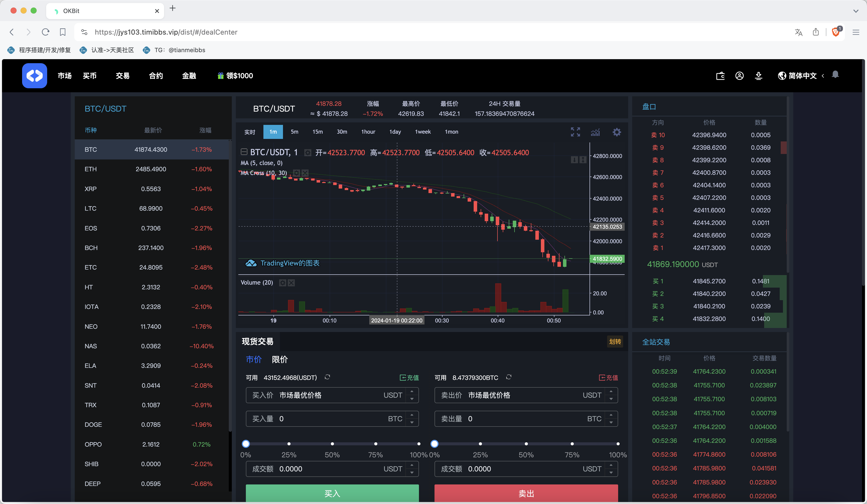The width and height of the screenshot is (867, 504).
Task: Collapse the chart legend box
Action: 244,152
